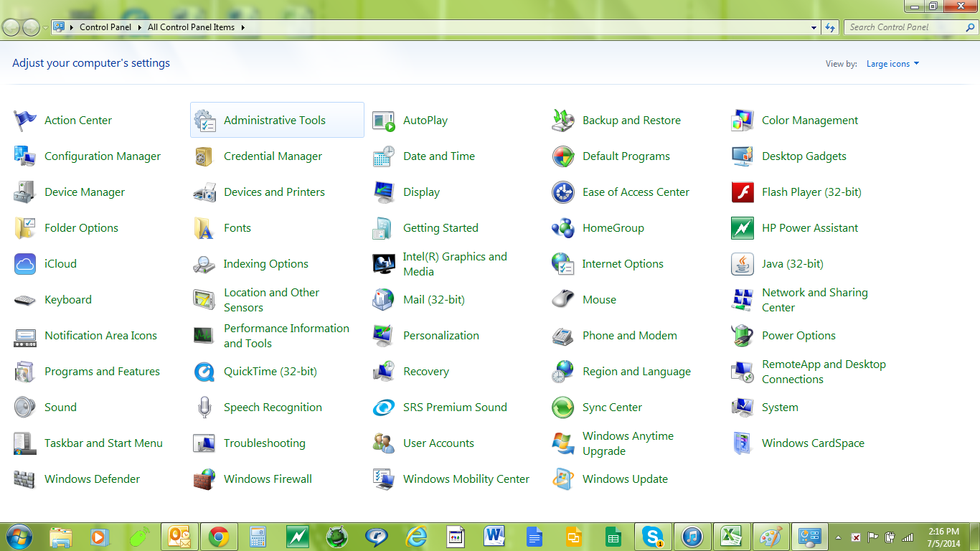Open the Action Center flag icon item
This screenshot has height=551, width=980.
click(25, 121)
